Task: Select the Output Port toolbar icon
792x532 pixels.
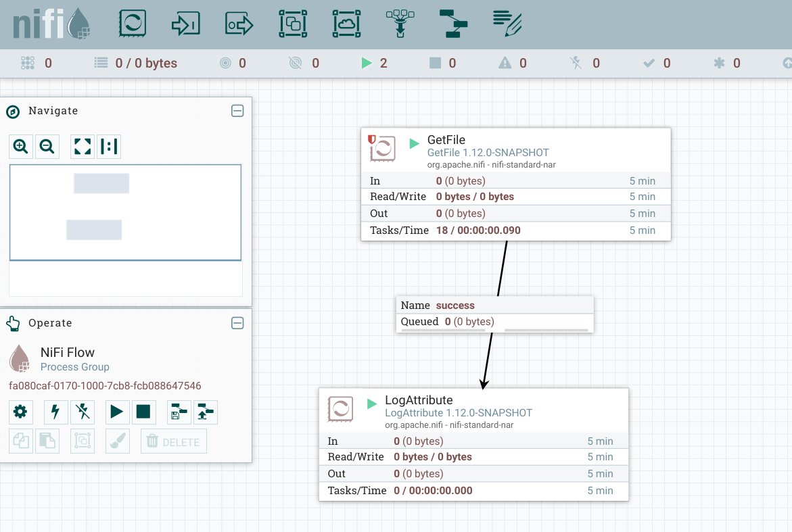Action: click(x=239, y=24)
